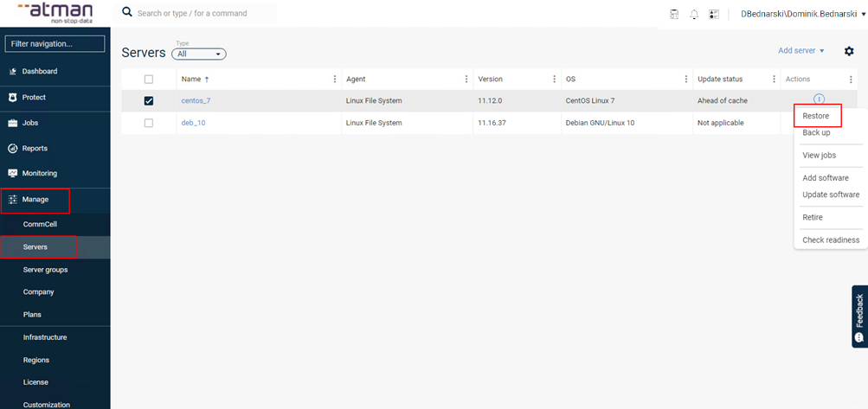
Task: Open Version column options menu
Action: point(554,80)
